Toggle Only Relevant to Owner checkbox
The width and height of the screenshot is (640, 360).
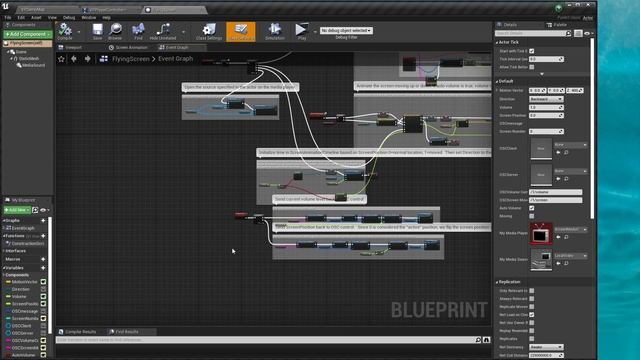531,291
